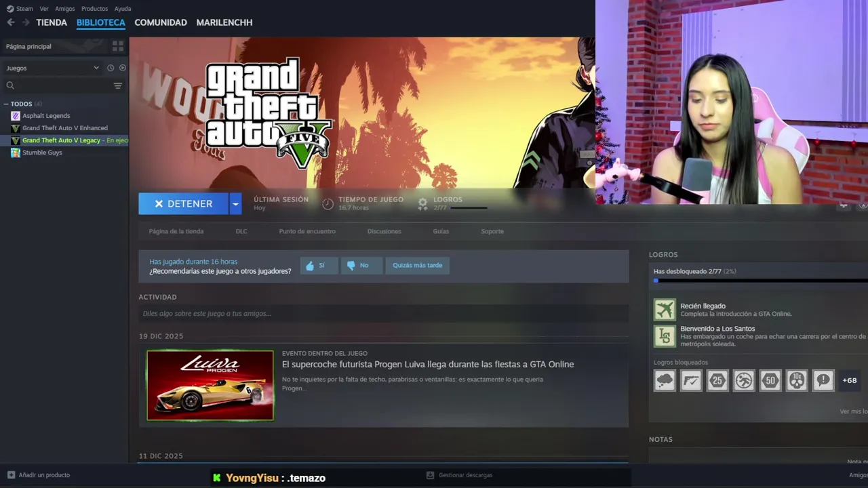868x488 pixels.
Task: Click the Has jugado durante 16 horas text
Action: coord(193,262)
